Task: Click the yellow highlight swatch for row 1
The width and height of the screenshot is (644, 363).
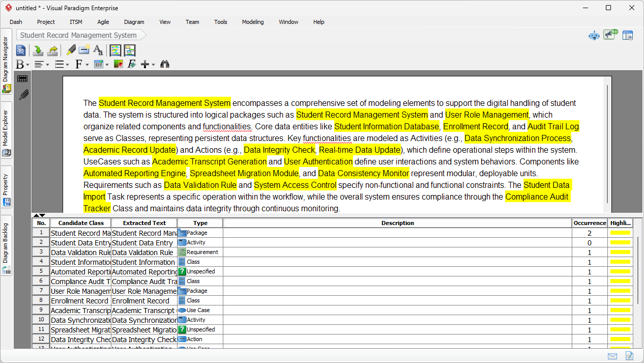Action: [x=621, y=233]
